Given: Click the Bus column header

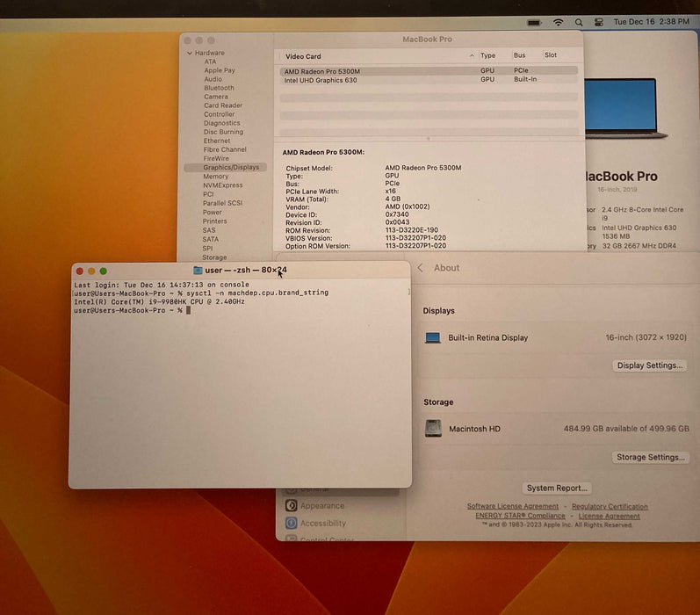Looking at the screenshot, I should point(519,55).
